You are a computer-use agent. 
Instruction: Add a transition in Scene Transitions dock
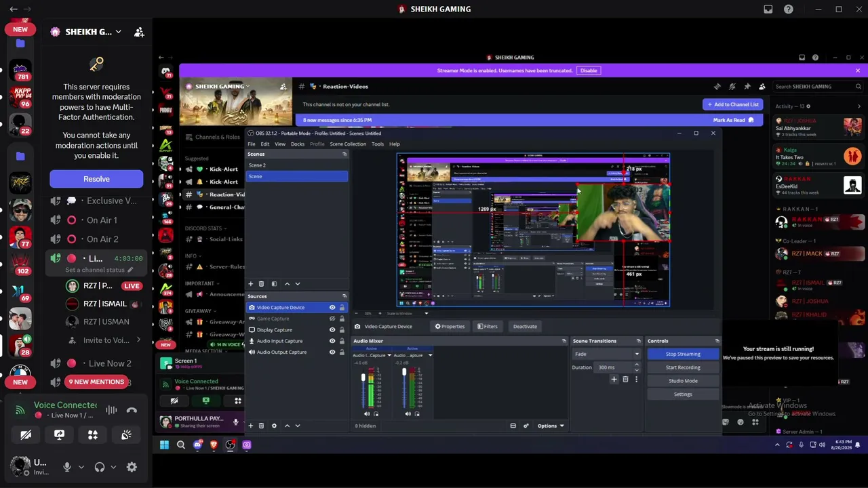pos(614,380)
